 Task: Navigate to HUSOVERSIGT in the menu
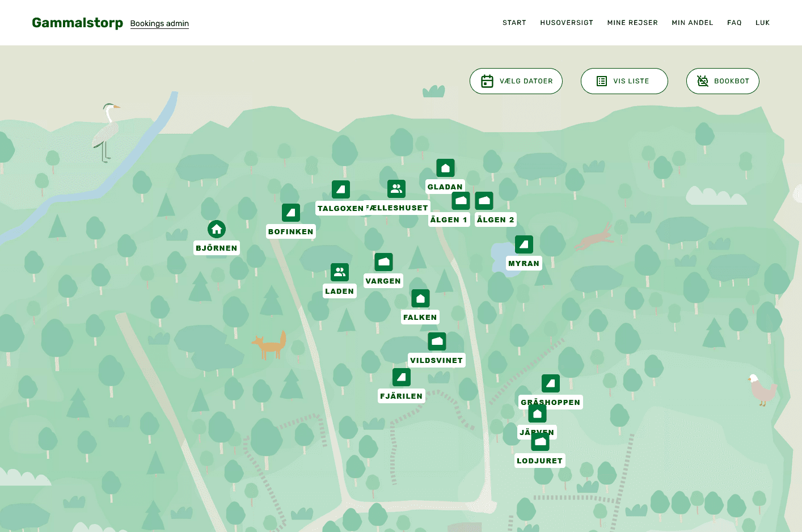[567, 23]
